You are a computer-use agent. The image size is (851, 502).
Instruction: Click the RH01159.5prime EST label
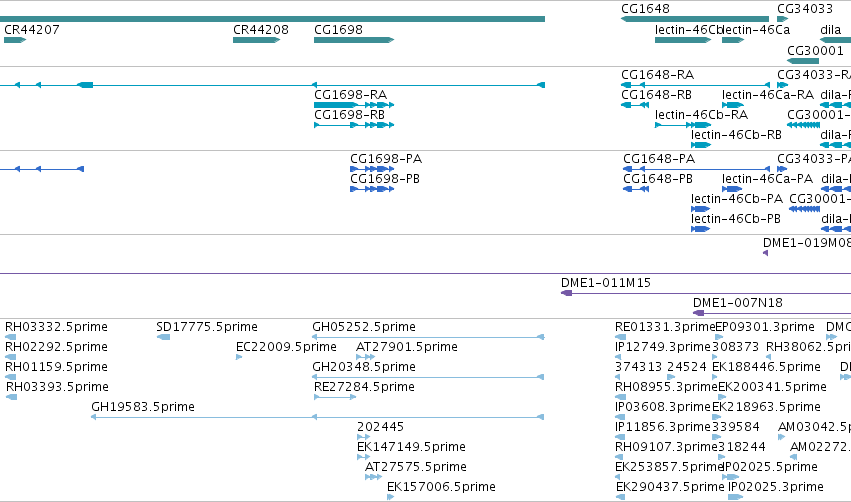coord(56,367)
